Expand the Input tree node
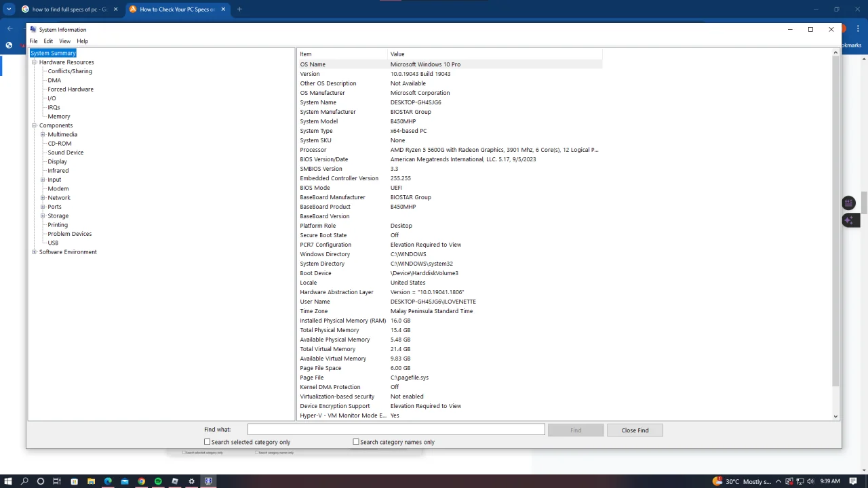 pos(43,180)
